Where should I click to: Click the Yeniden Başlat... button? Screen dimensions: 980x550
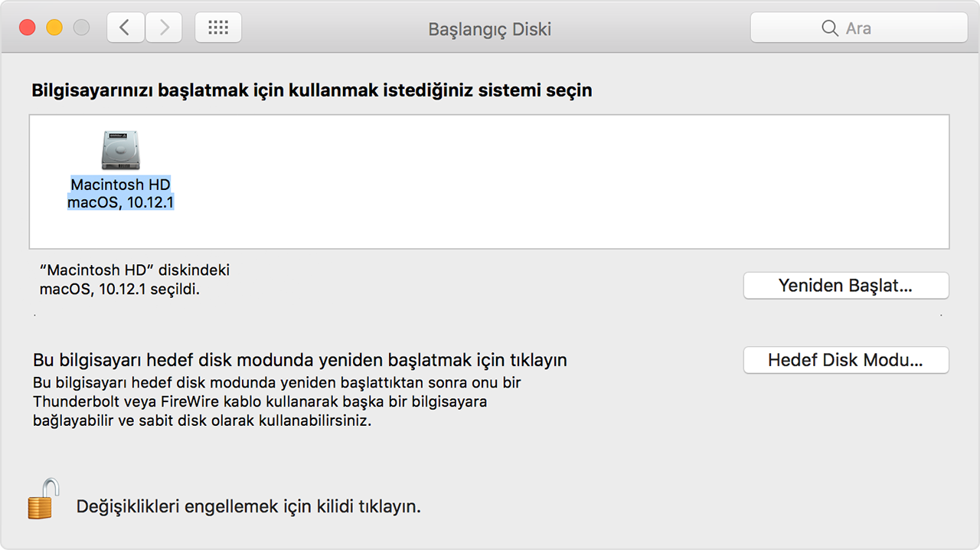tap(846, 286)
